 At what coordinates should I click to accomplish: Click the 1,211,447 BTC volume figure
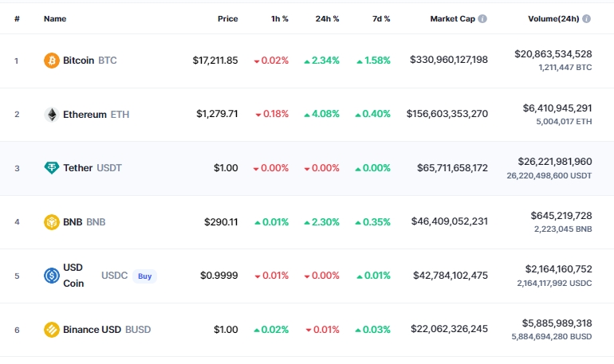pos(565,67)
